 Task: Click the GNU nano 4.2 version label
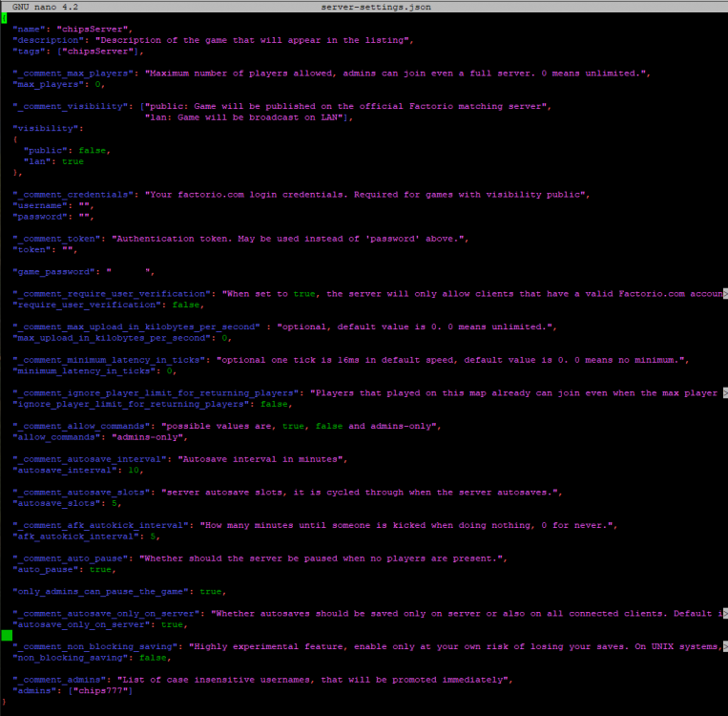click(x=45, y=7)
